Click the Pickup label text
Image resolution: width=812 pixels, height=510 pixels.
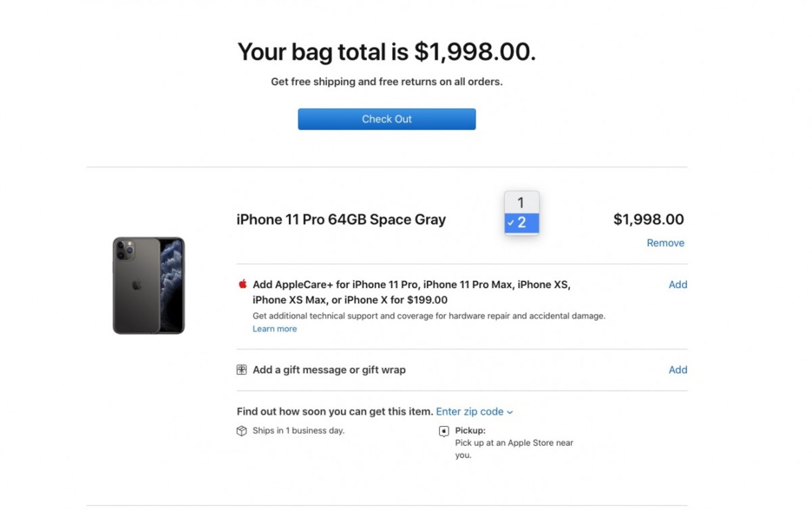(470, 430)
